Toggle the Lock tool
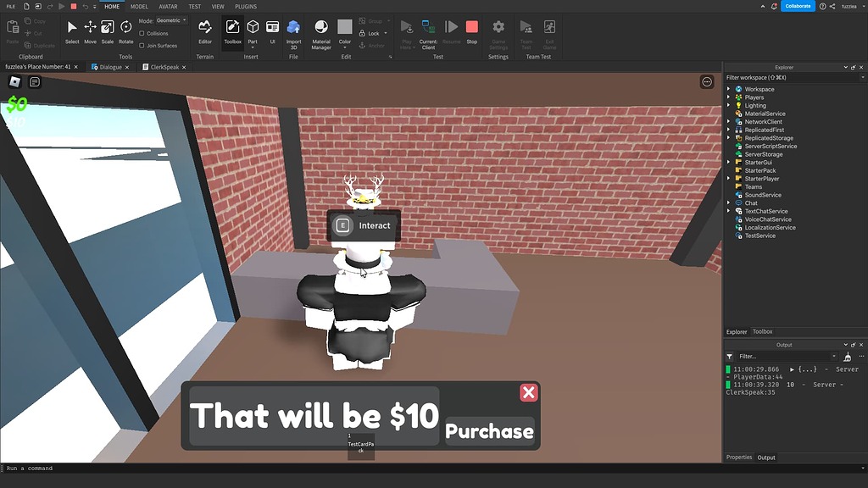Viewport: 868px width, 488px height. 371,34
